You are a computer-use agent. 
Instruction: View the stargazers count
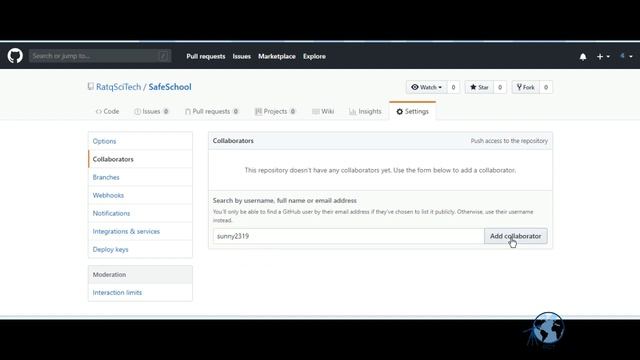[500, 87]
